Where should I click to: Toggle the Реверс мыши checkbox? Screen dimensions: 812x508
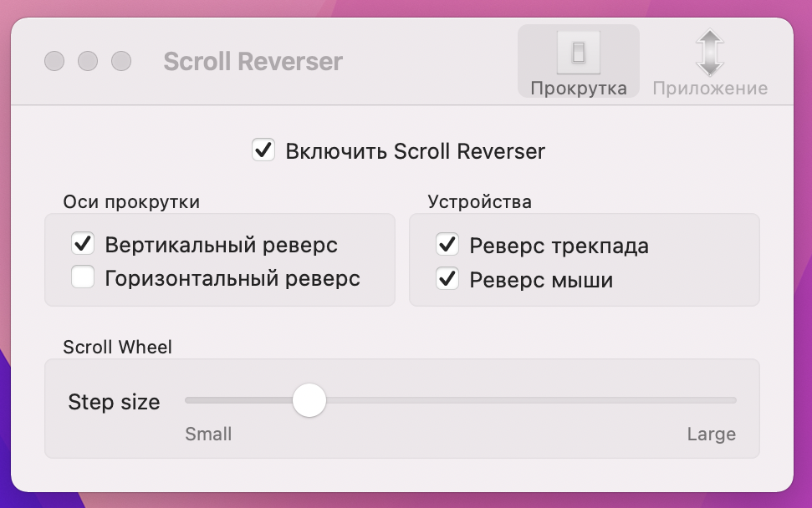point(447,278)
